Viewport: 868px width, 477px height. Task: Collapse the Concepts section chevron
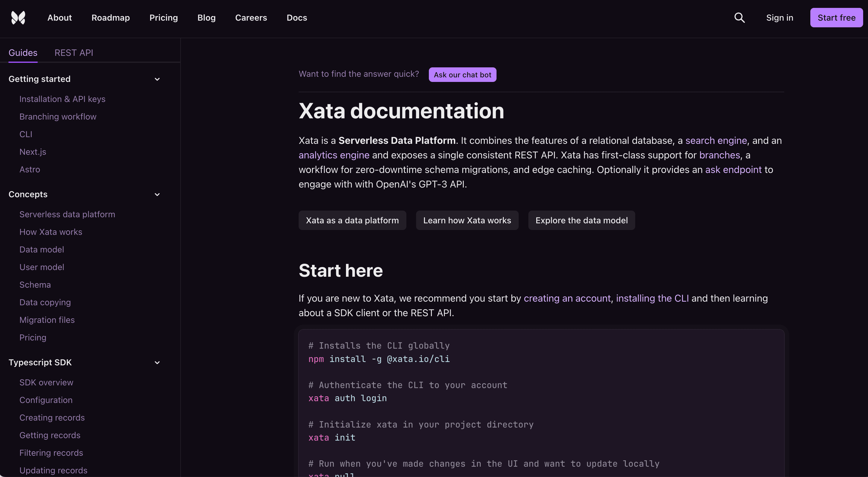pos(157,195)
